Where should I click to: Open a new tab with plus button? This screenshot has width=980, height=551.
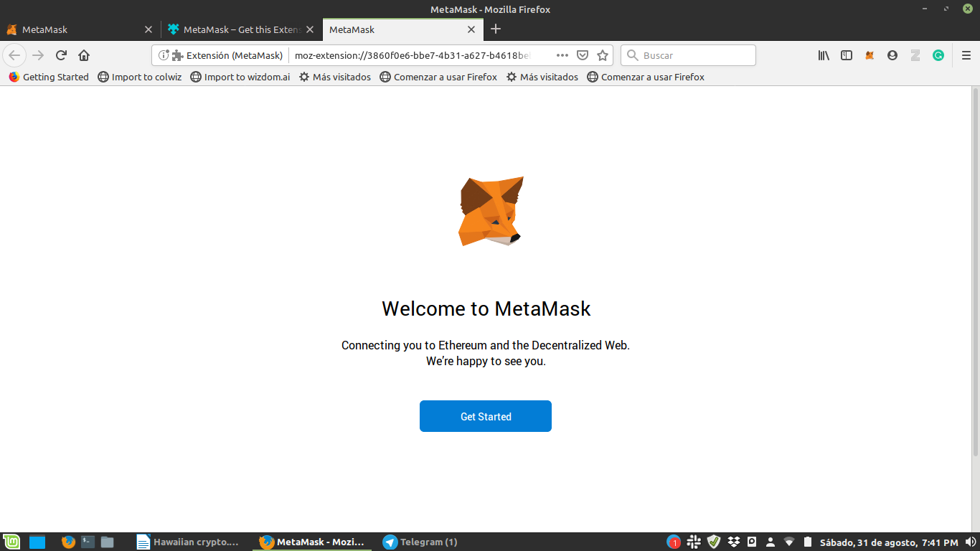pyautogui.click(x=496, y=29)
